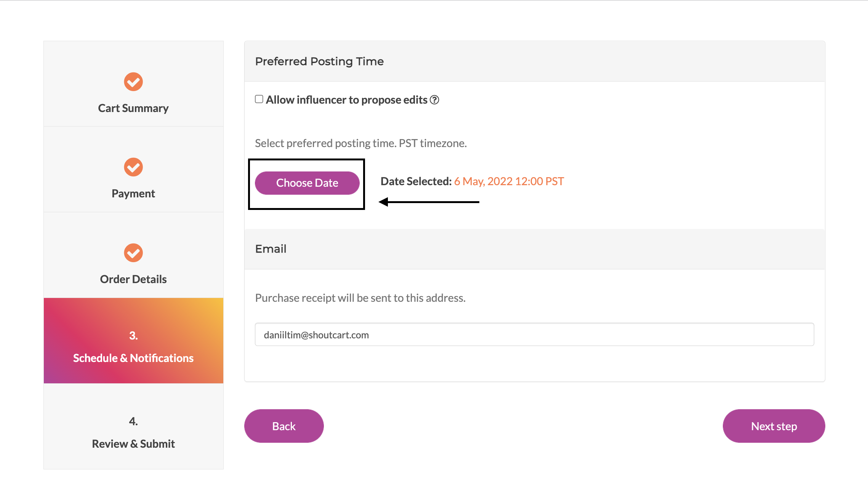The width and height of the screenshot is (868, 490).
Task: Select the Cart Summary step label
Action: coord(133,108)
